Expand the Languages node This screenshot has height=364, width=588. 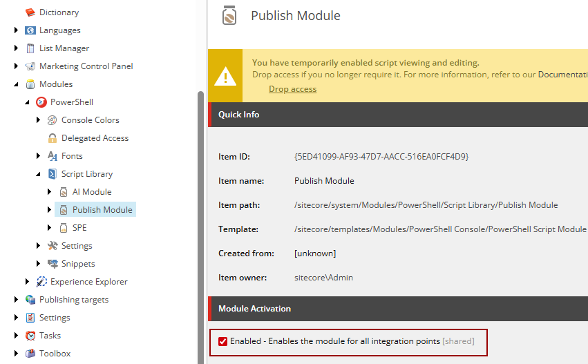[16, 30]
